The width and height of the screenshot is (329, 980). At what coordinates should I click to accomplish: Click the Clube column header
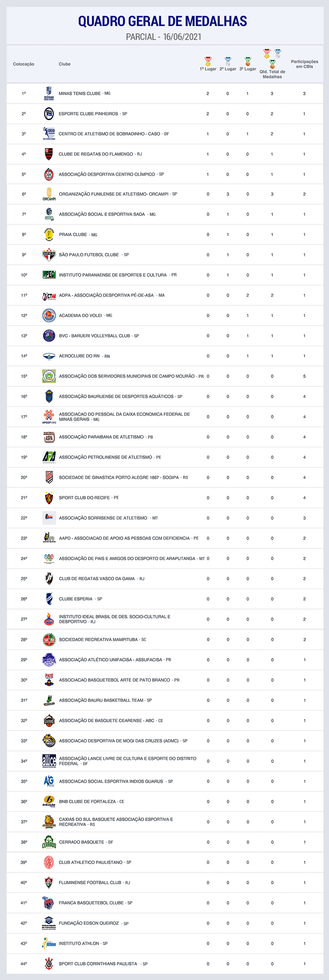coord(65,64)
